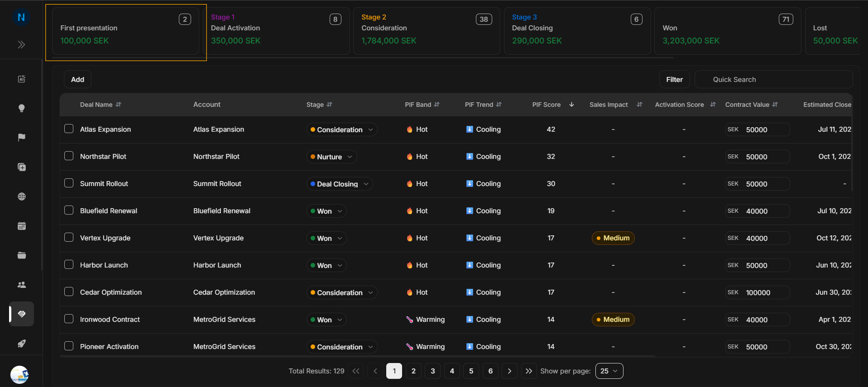Sort by PIF Trend column icon
The width and height of the screenshot is (868, 387).
pos(499,105)
